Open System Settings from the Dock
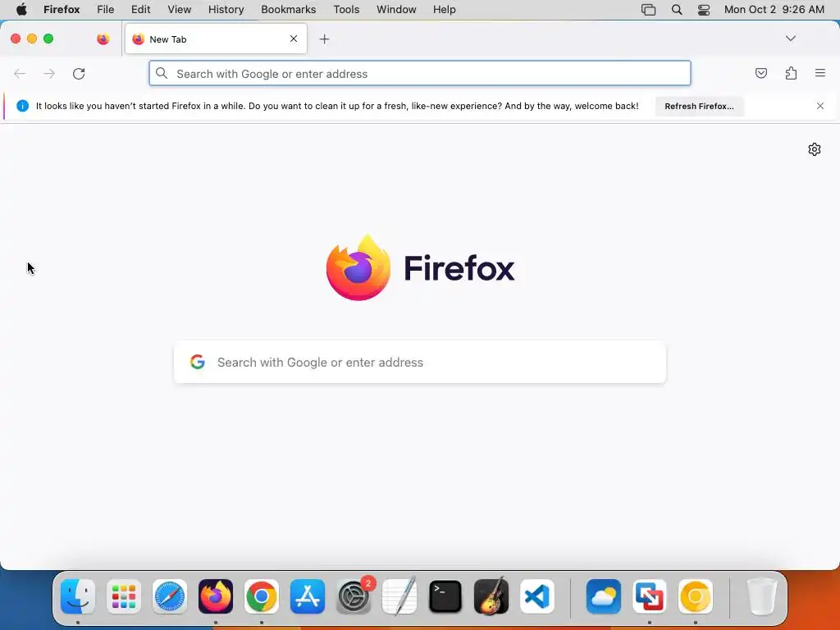 click(x=354, y=596)
